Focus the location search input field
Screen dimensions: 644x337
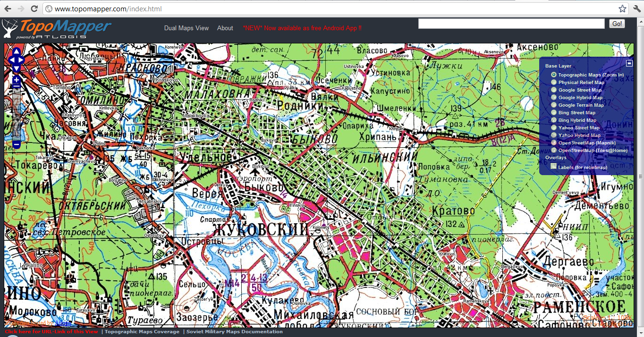point(511,24)
